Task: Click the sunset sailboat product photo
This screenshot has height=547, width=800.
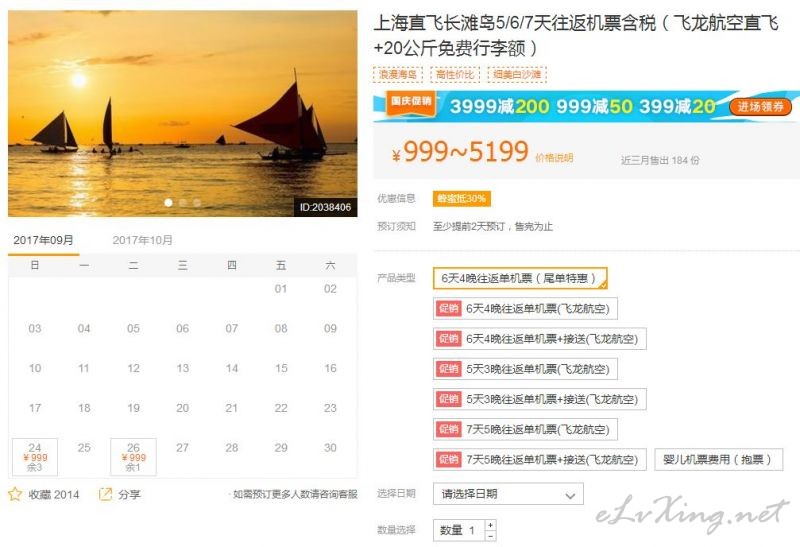Action: 183,113
